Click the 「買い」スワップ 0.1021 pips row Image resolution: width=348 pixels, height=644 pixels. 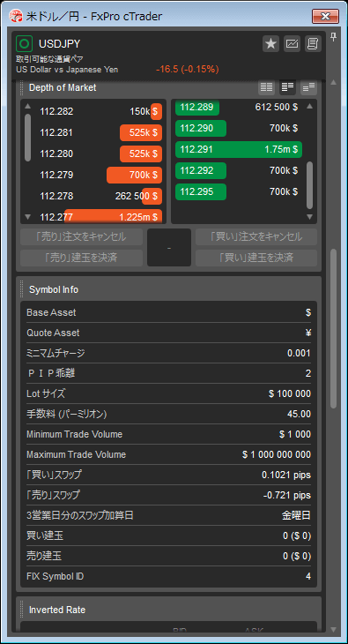pyautogui.click(x=168, y=475)
